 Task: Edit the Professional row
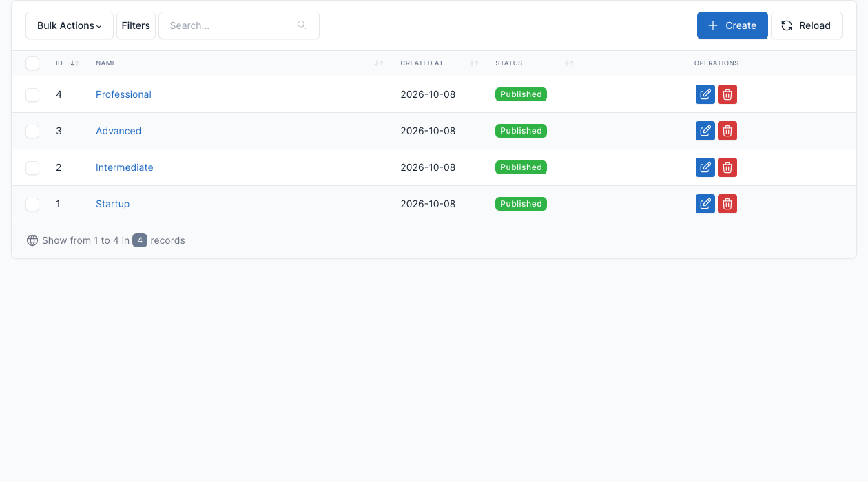click(705, 94)
